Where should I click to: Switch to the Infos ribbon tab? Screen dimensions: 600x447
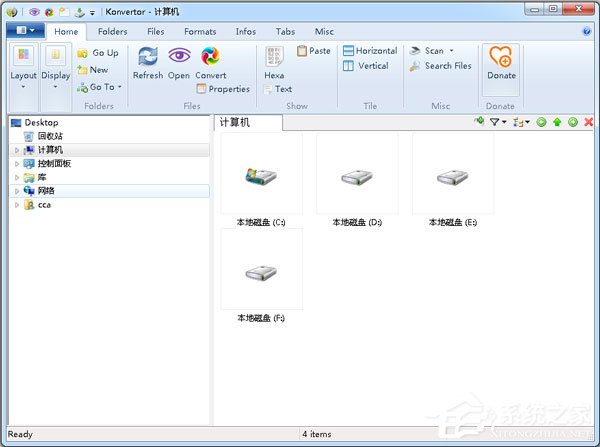coord(246,31)
